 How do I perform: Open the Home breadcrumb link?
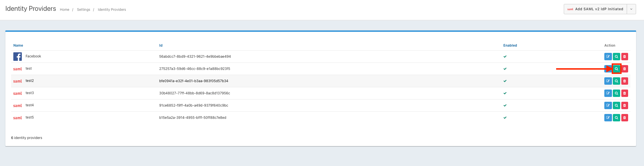[x=64, y=9]
